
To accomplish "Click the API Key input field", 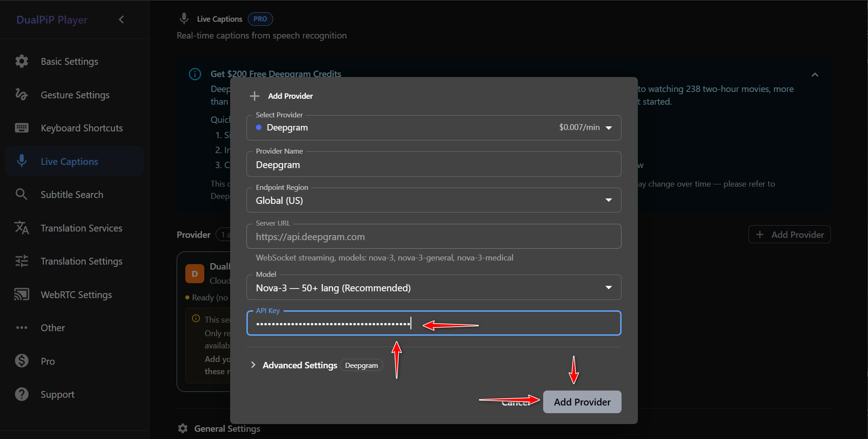I will pyautogui.click(x=434, y=323).
